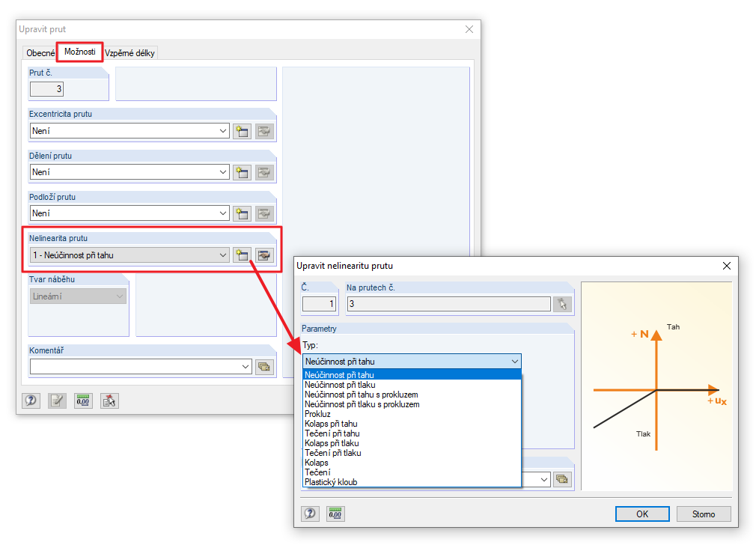The width and height of the screenshot is (756, 545).
Task: Close the Upravit nelinearitu prutu dialog
Action: click(x=727, y=266)
